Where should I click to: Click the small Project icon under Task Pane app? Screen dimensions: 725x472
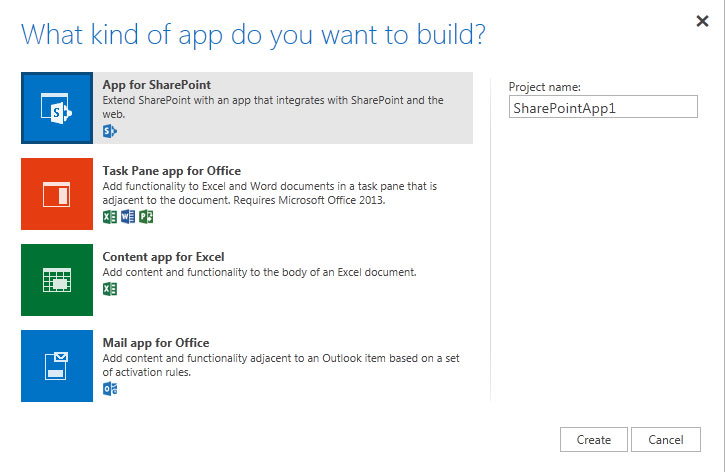(x=146, y=217)
